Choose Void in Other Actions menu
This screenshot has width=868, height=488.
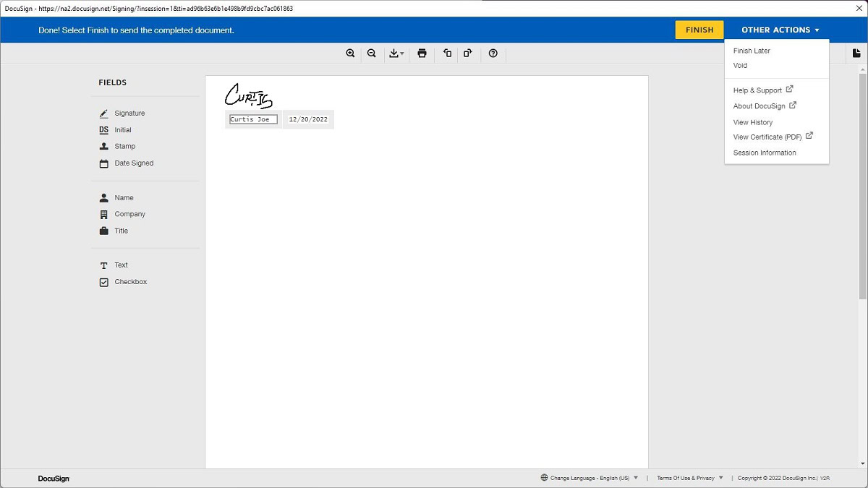point(740,65)
